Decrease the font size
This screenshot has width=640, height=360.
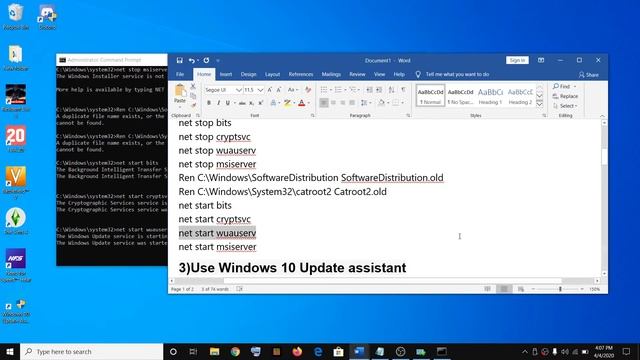point(279,90)
